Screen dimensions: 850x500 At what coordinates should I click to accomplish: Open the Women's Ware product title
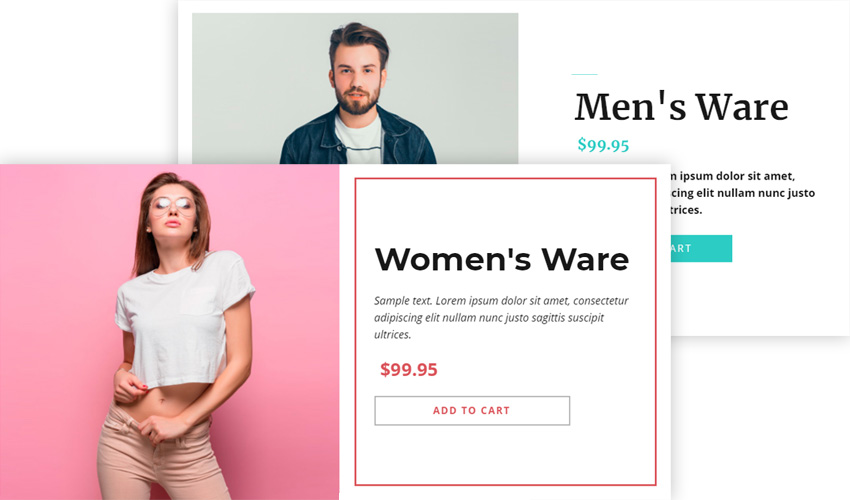[501, 259]
